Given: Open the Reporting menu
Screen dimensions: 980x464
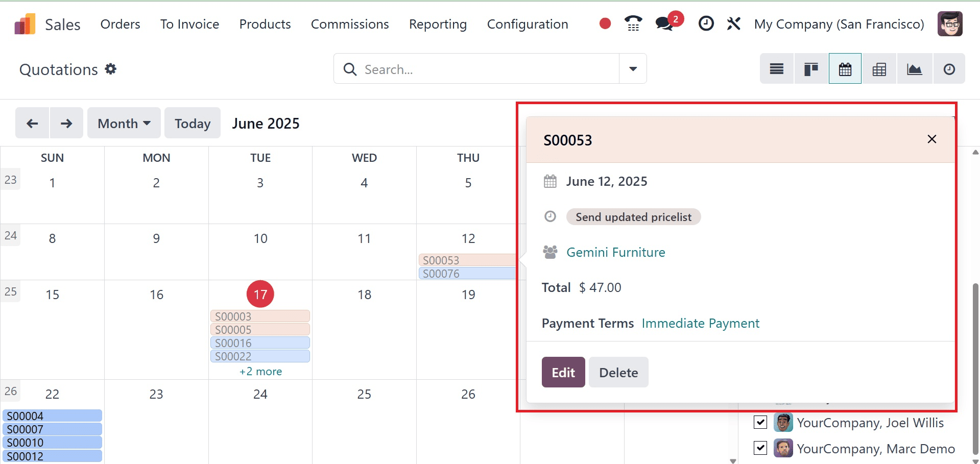Looking at the screenshot, I should [438, 24].
